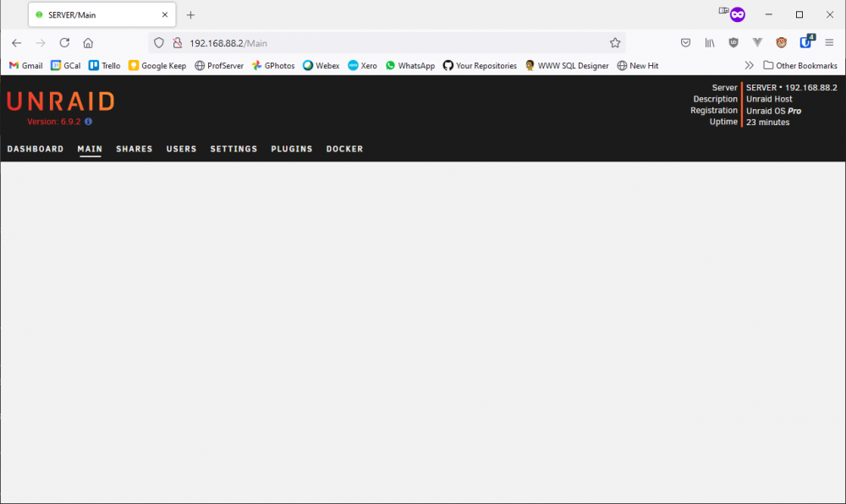Open the Firefox library icon

(x=710, y=43)
